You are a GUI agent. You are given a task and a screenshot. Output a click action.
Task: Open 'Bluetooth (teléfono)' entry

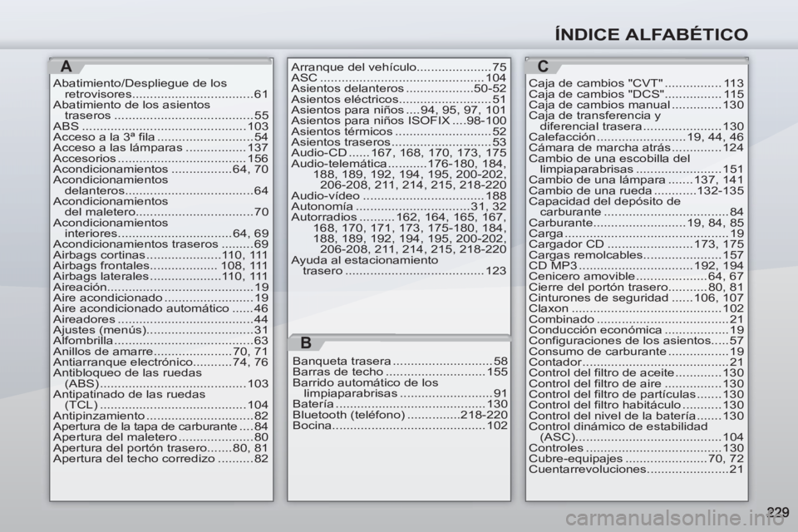click(400, 415)
